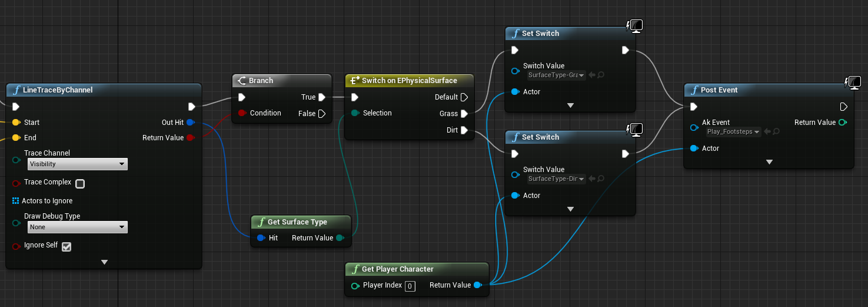Image resolution: width=868 pixels, height=307 pixels.
Task: Click the Ak Event input pin
Action: pos(694,127)
